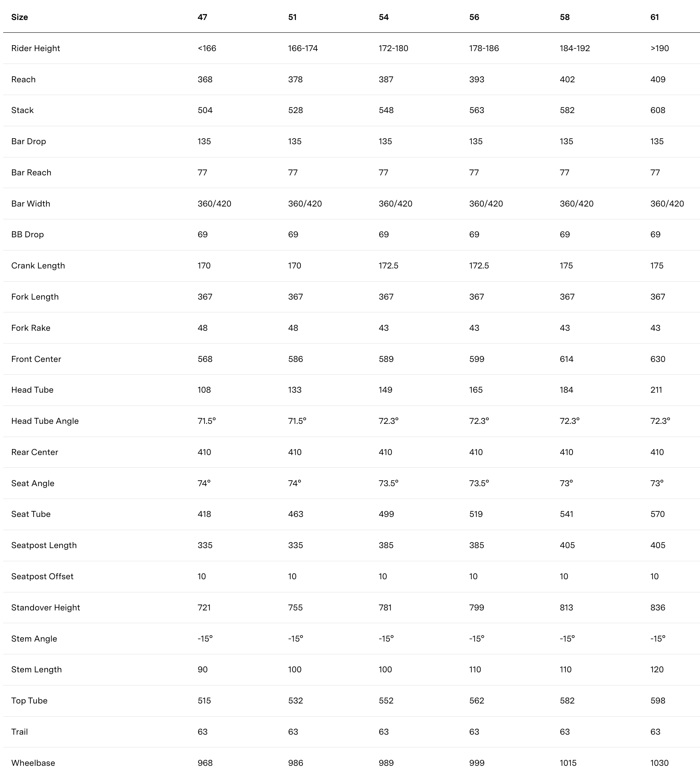
Task: Click the Rider Height row label
Action: pos(36,48)
